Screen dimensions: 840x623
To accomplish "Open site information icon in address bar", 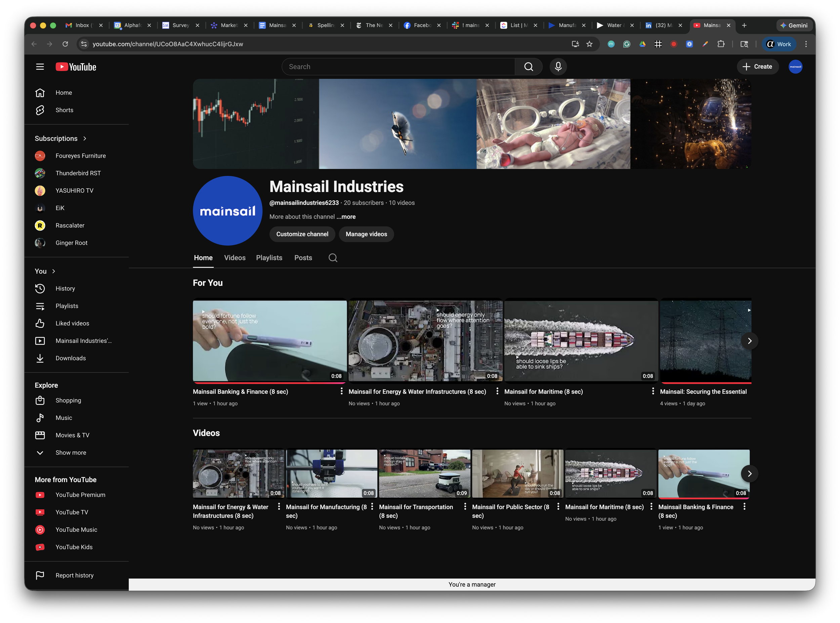I will [84, 44].
